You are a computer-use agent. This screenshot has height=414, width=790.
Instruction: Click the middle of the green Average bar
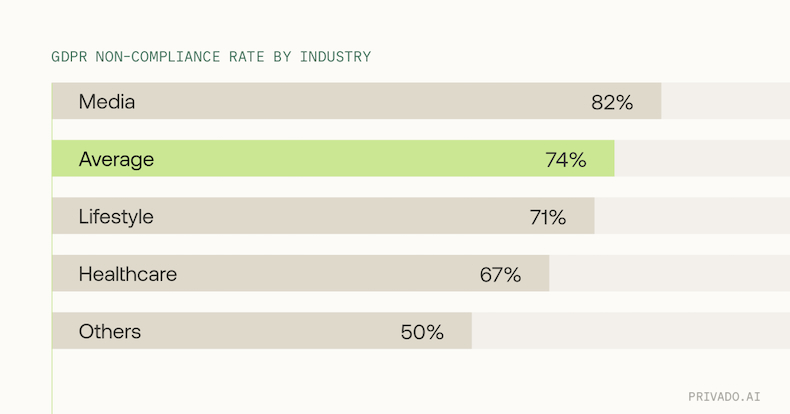pos(333,159)
